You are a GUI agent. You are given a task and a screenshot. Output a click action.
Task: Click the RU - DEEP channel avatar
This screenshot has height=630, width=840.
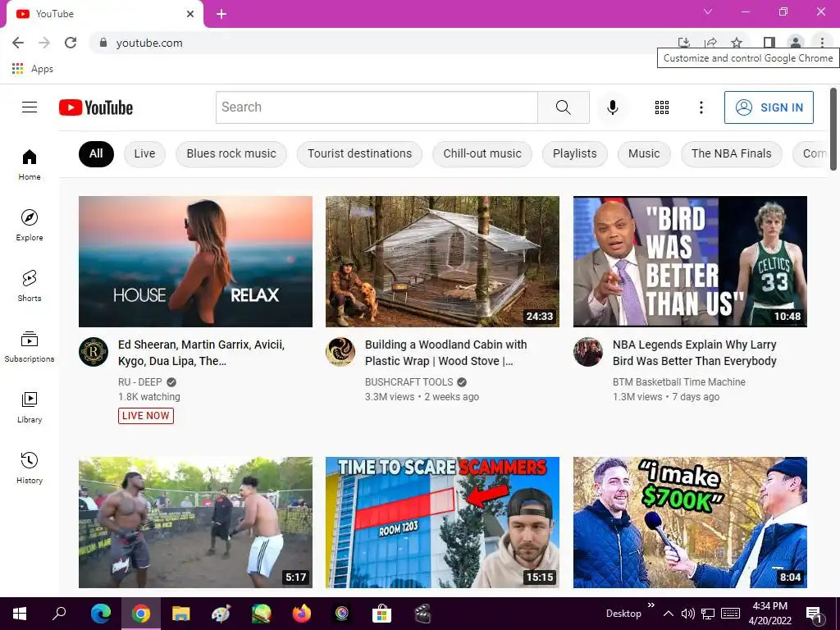94,352
